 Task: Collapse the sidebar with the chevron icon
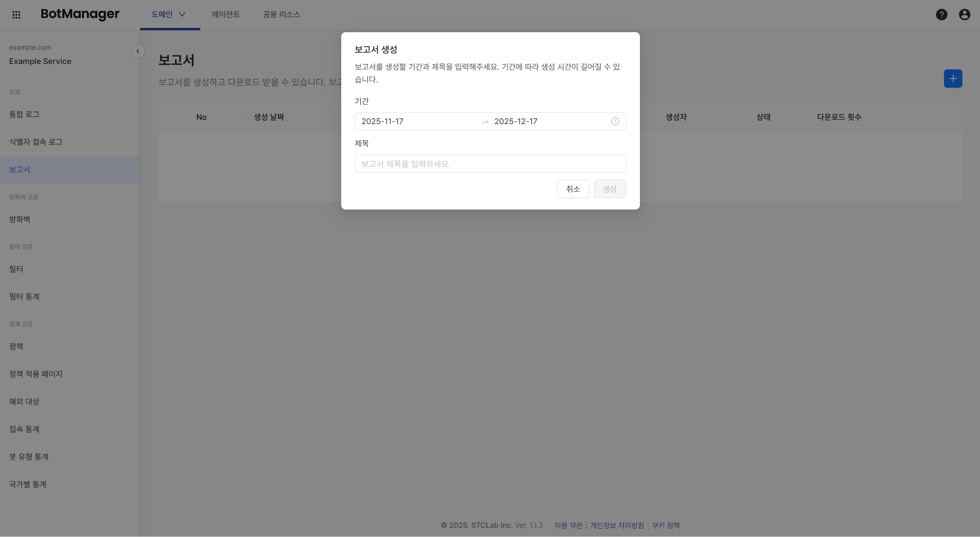(137, 51)
